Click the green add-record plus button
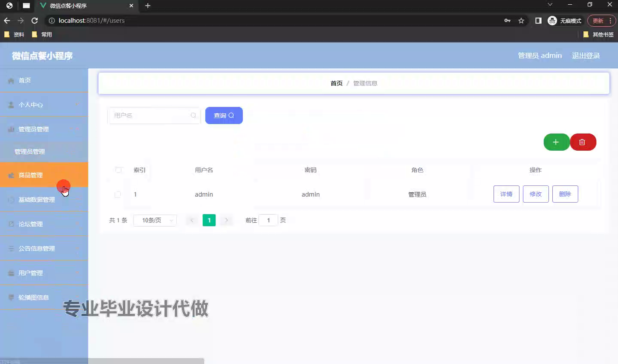This screenshot has width=618, height=364. tap(556, 142)
